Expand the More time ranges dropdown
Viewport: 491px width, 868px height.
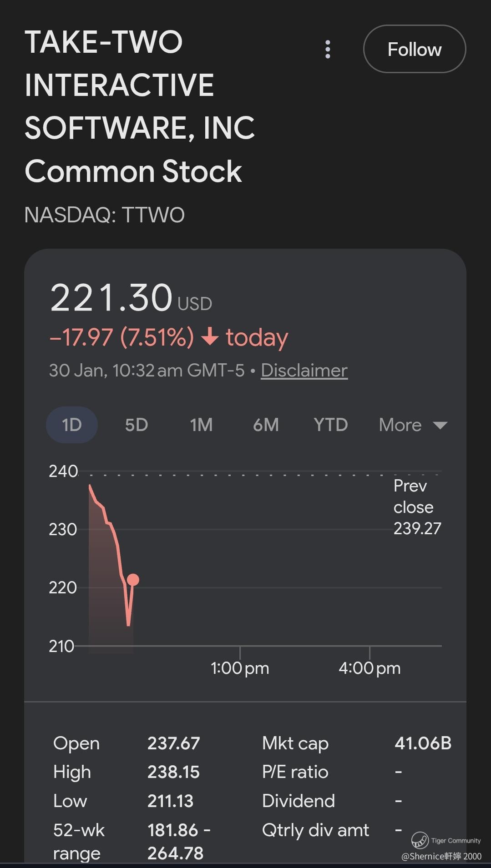click(413, 425)
